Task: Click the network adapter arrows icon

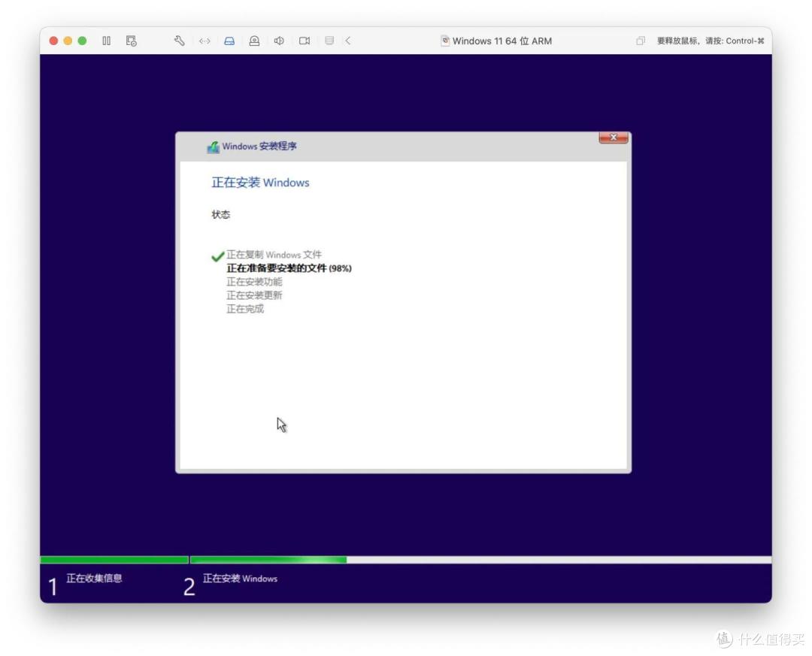Action: pyautogui.click(x=205, y=41)
